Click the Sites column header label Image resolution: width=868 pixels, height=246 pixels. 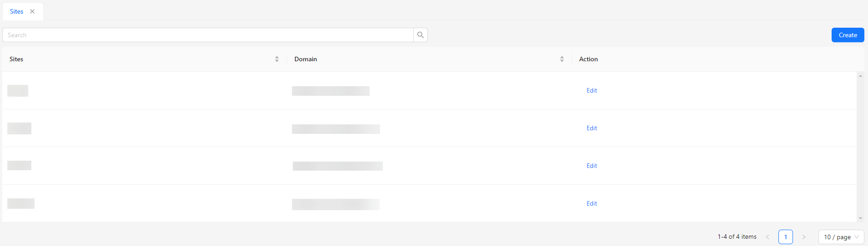tap(16, 59)
